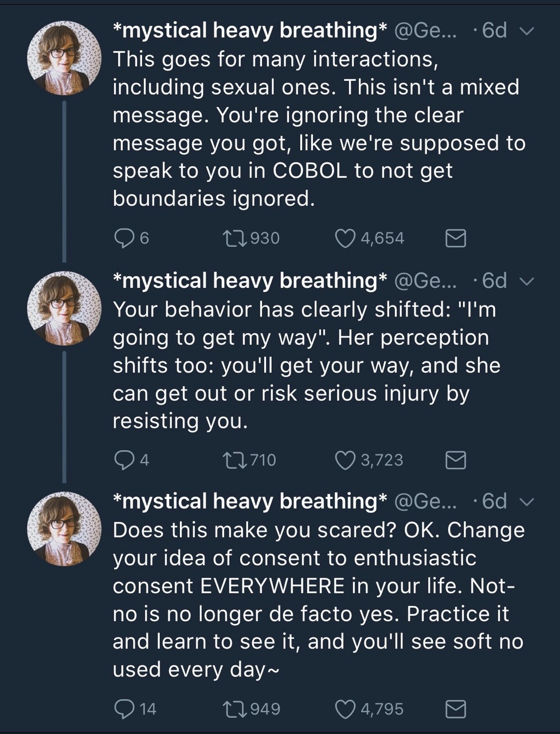View the third tweet's author avatar
The width and height of the screenshot is (560, 734).
pos(64,529)
